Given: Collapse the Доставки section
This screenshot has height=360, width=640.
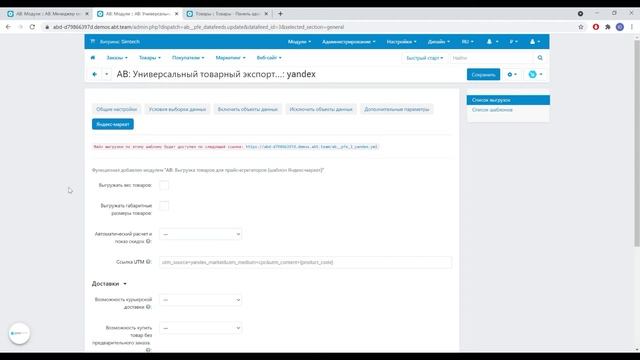Looking at the screenshot, I should [109, 284].
